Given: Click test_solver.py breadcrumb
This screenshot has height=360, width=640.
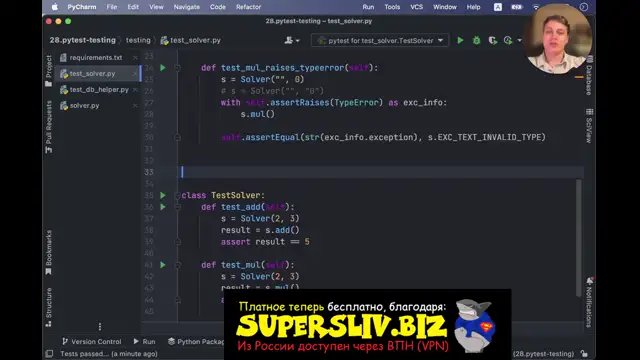Looking at the screenshot, I should [x=191, y=40].
